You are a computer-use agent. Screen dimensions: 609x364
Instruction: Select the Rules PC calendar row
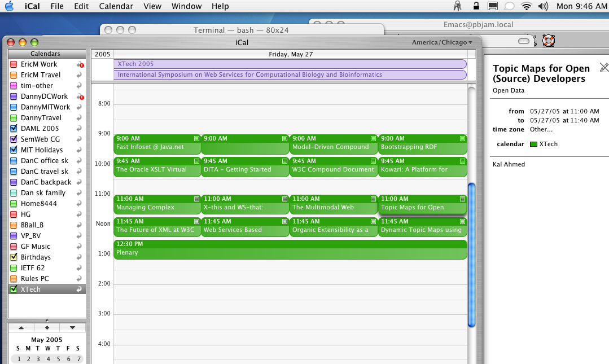click(x=47, y=279)
